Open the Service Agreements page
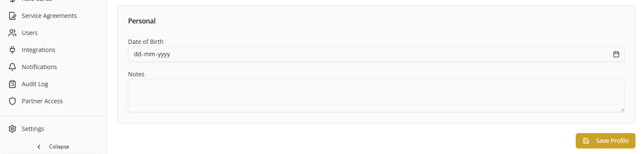The width and height of the screenshot is (644, 154). tap(49, 16)
